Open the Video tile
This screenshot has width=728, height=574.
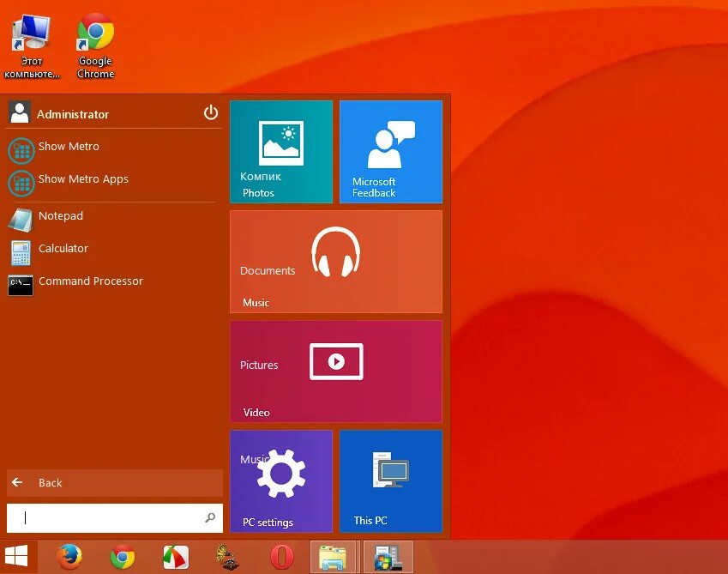(336, 372)
